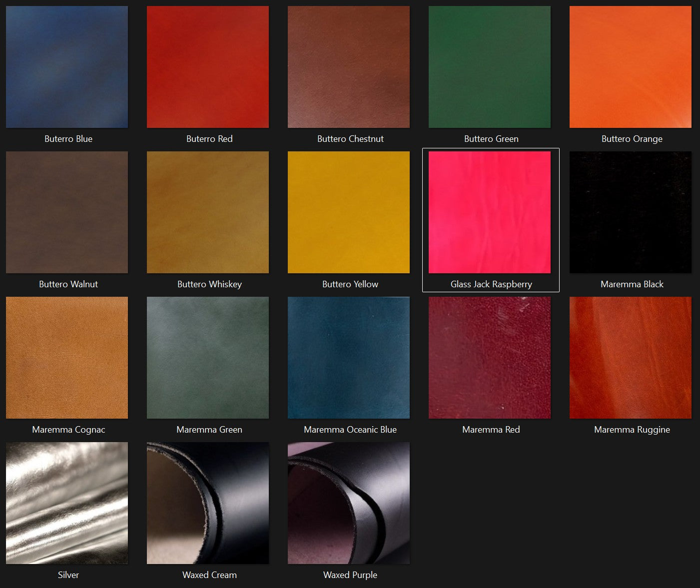Click the 'Maremma Oceanic Blue' file name

point(350,430)
